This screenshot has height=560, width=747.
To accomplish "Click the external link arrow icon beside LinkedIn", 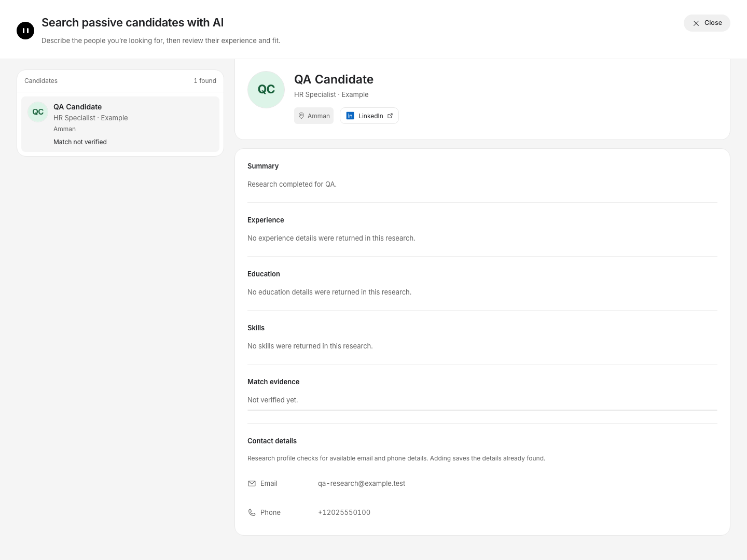I will pos(390,116).
